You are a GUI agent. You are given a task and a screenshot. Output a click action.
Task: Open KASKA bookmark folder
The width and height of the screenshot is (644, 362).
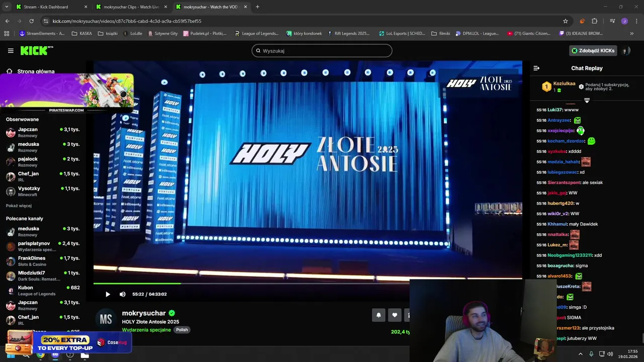click(82, 34)
